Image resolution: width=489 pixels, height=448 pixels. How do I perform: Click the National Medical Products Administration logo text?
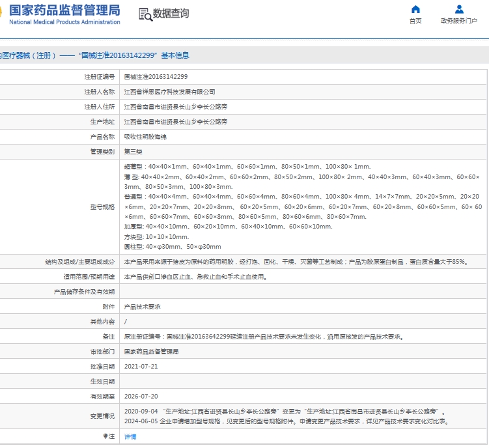[x=64, y=22]
